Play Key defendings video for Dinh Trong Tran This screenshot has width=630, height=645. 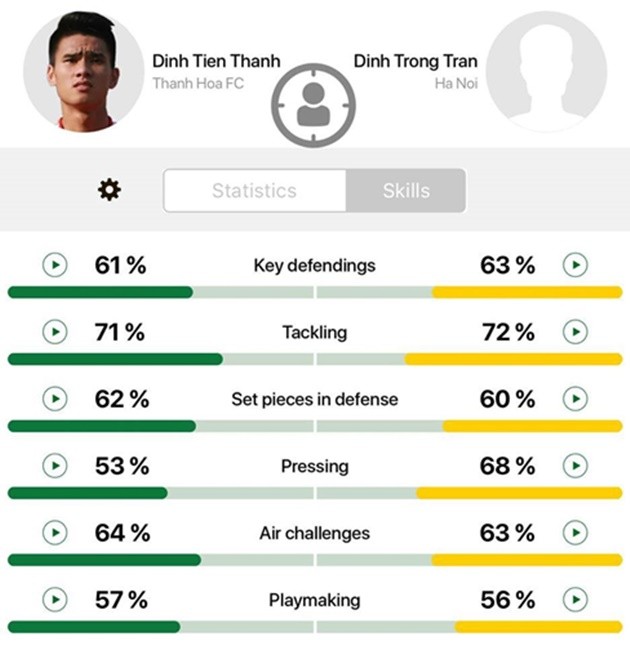tap(574, 265)
